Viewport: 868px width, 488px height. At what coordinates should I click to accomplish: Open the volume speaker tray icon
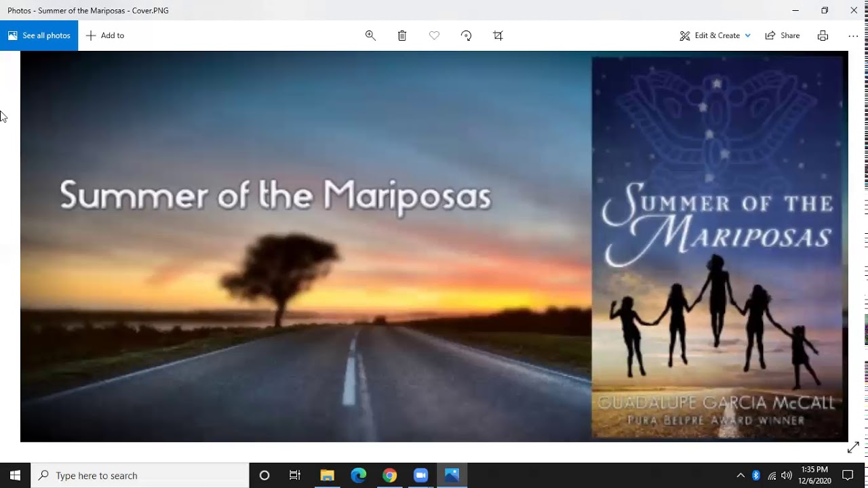click(787, 475)
